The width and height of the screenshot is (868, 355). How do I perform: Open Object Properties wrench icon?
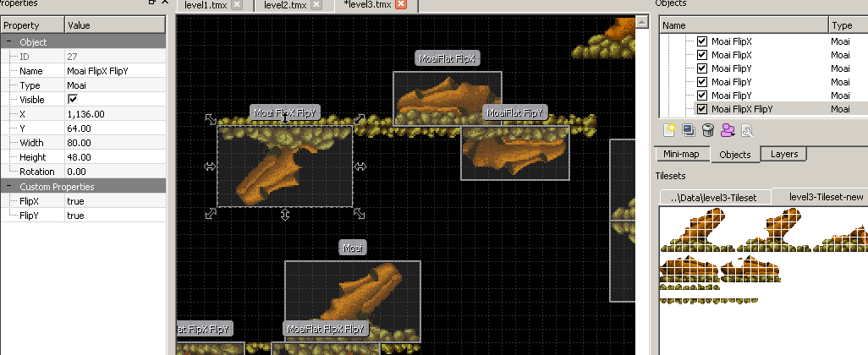click(747, 130)
